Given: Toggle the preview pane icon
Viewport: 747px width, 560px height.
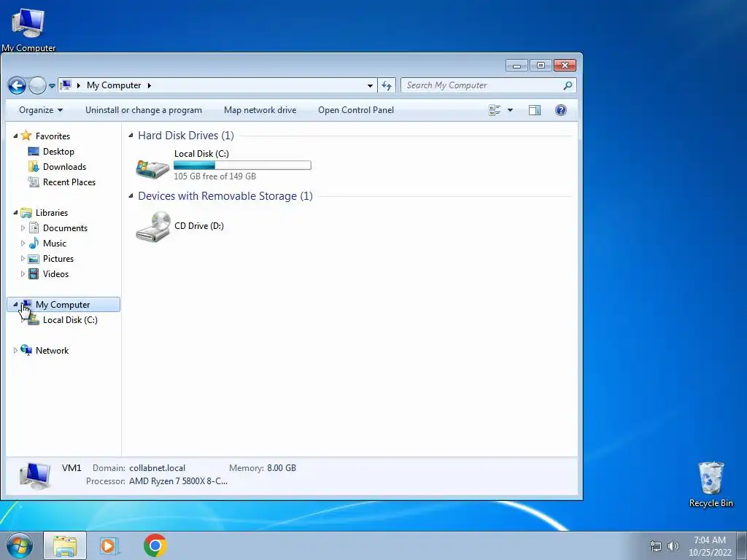Looking at the screenshot, I should click(535, 110).
